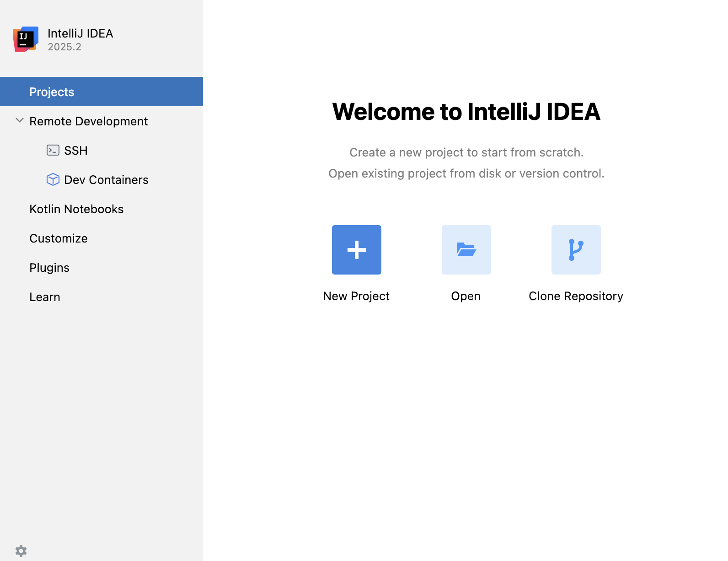The width and height of the screenshot is (728, 561).
Task: Switch to the Customize section
Action: coord(59,238)
